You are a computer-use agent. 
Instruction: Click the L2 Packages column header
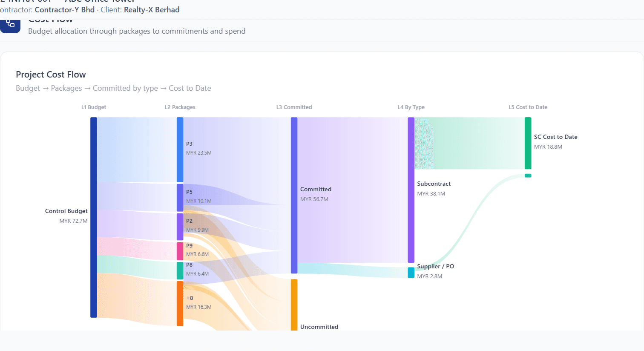[180, 107]
